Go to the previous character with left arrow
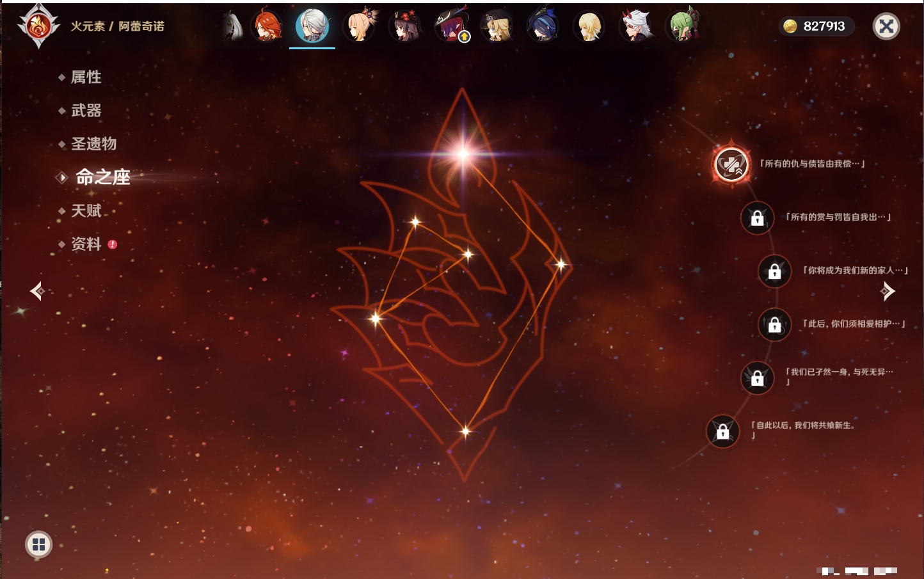924x579 pixels. [37, 291]
